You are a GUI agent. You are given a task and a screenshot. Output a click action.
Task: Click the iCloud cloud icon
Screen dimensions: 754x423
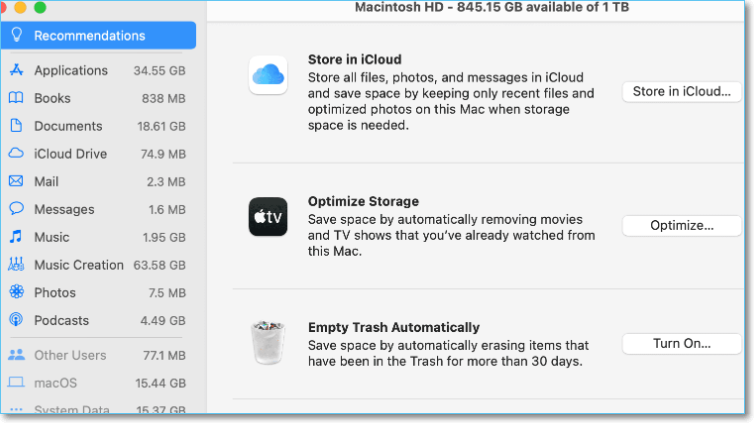(268, 76)
